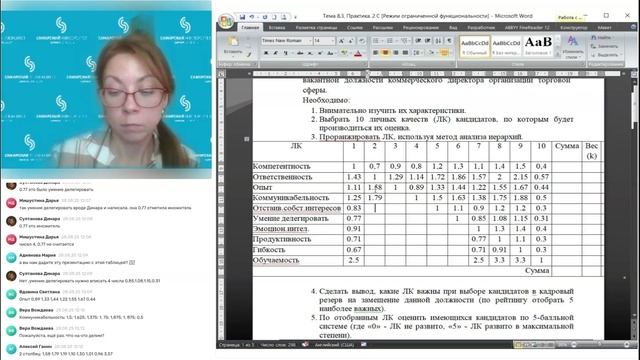Apply italic formatting
The height and width of the screenshot is (360, 640).
pyautogui.click(x=276, y=53)
